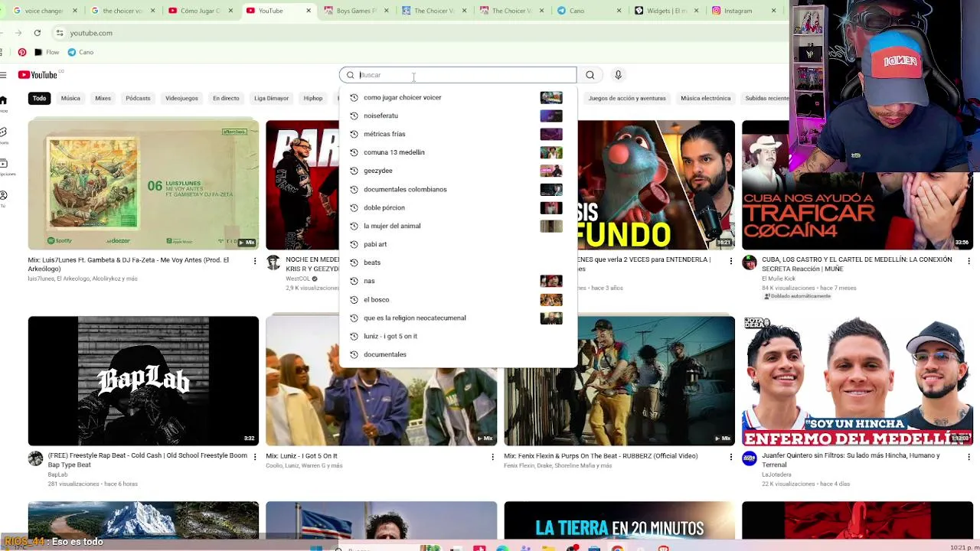Click the magnifier search button

point(590,75)
